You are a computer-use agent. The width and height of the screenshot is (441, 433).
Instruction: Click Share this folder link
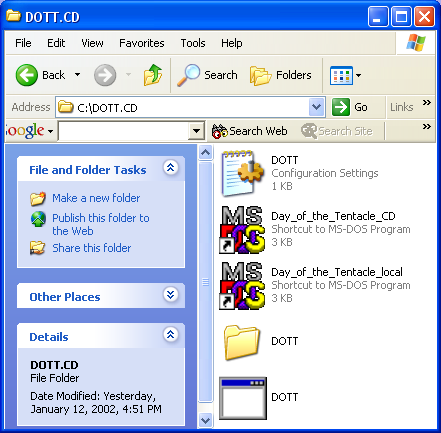(92, 248)
